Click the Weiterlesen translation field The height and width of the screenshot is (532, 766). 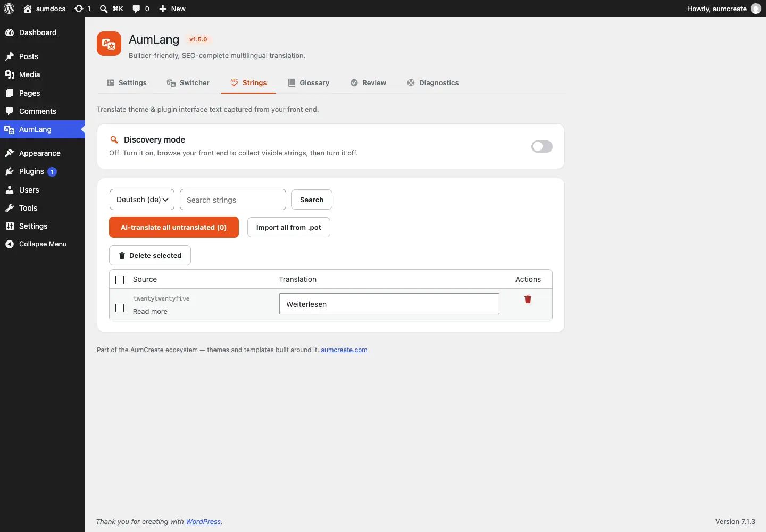389,304
